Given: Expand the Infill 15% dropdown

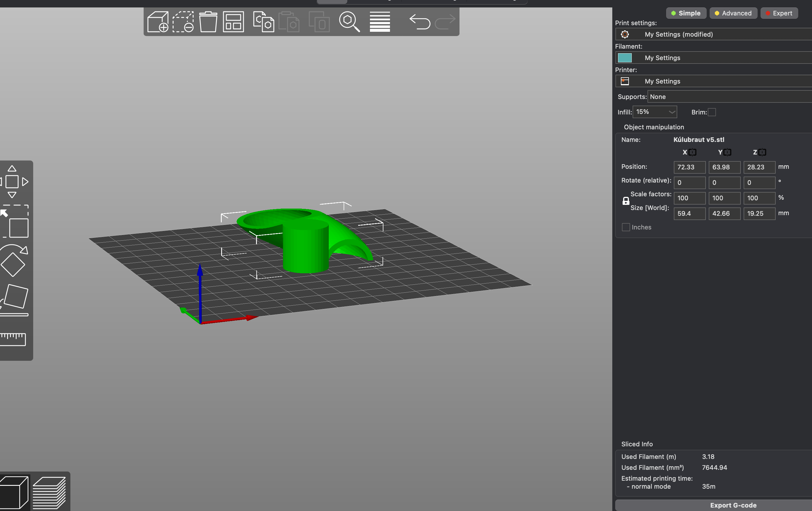Looking at the screenshot, I should (655, 112).
